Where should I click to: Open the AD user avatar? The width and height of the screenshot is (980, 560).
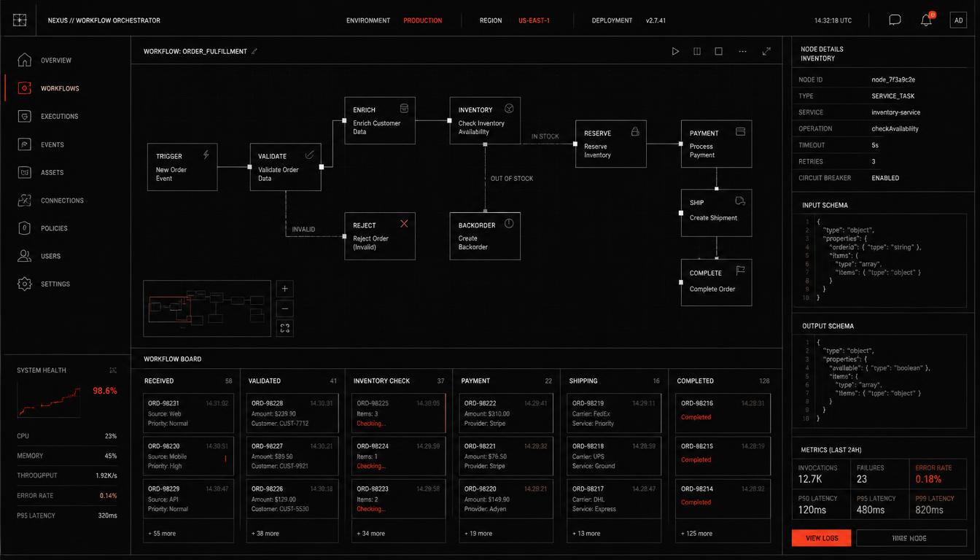click(958, 20)
